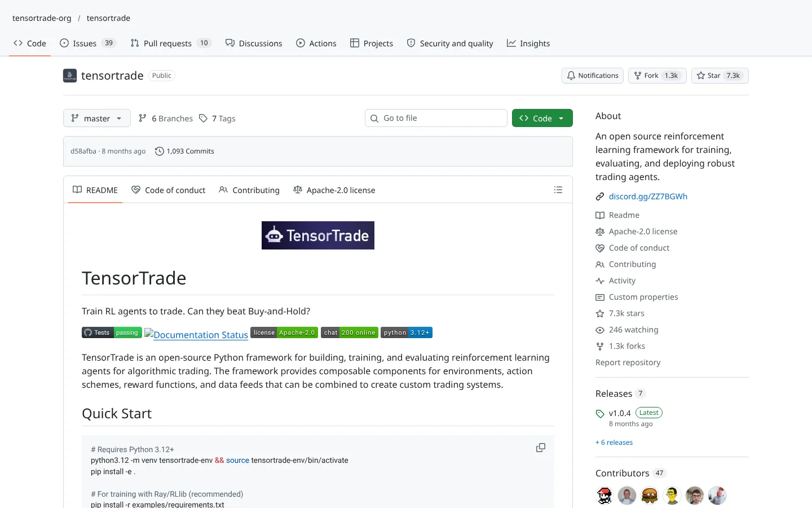Expand the master branch dropdown
812x508 pixels.
tap(97, 118)
